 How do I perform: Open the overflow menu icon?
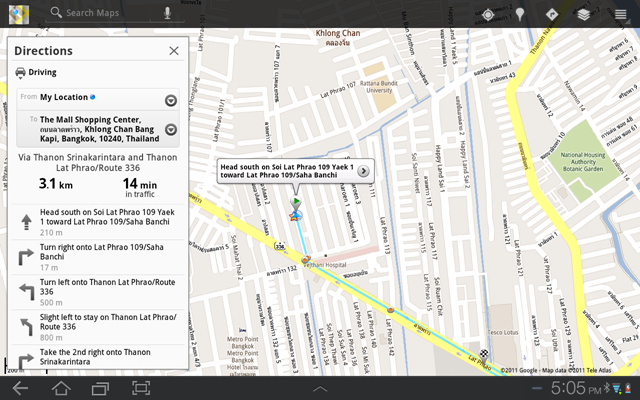tap(620, 14)
